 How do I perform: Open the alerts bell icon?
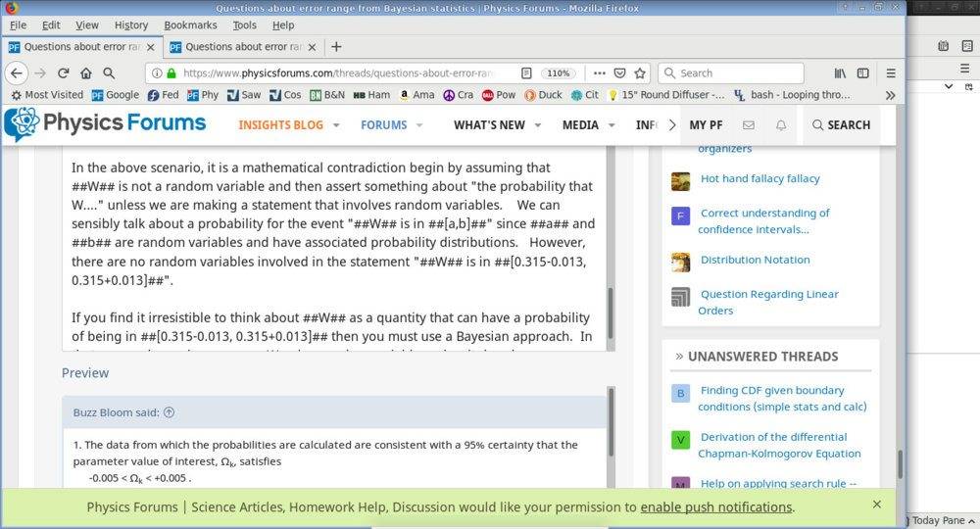pos(781,125)
